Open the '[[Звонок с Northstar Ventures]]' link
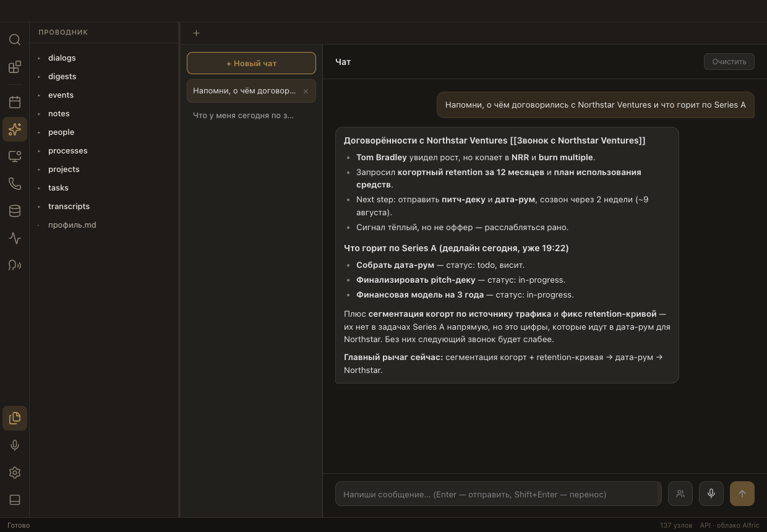 (578, 140)
